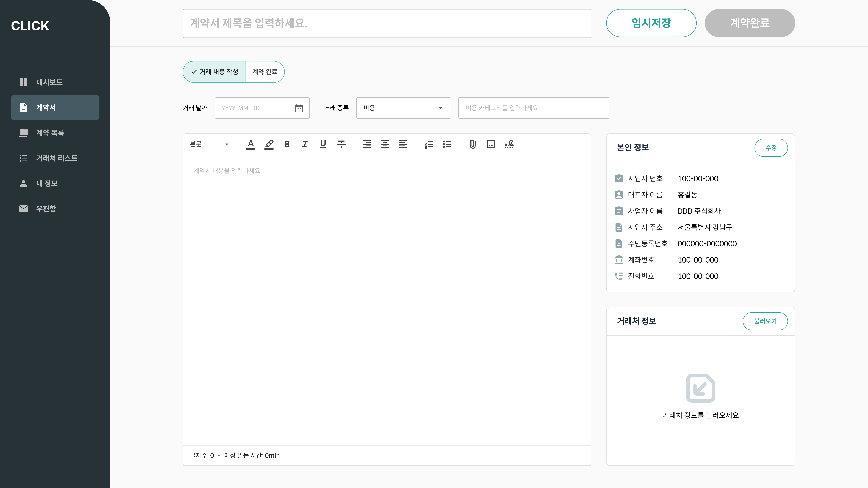The width and height of the screenshot is (868, 488).
Task: Toggle bold formatting
Action: pyautogui.click(x=287, y=144)
